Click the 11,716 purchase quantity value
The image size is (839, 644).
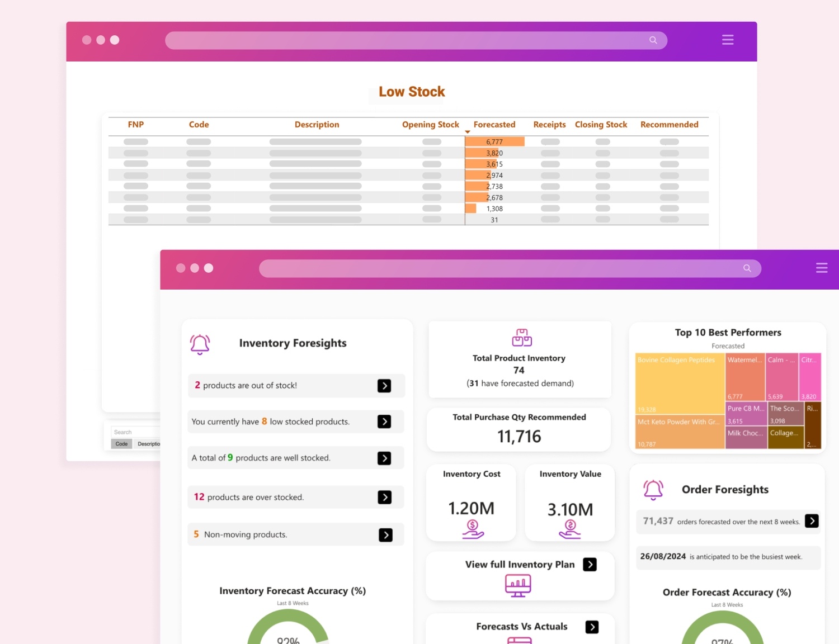[x=519, y=437]
